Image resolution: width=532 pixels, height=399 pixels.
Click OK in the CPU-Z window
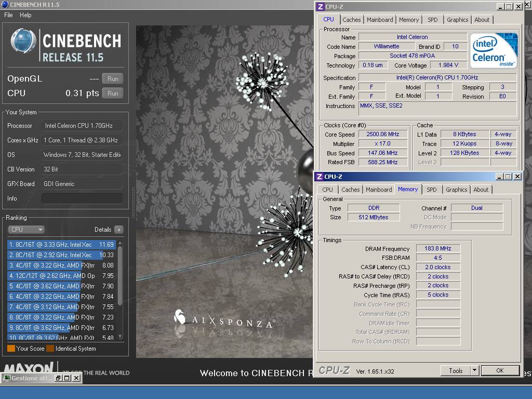(x=500, y=370)
